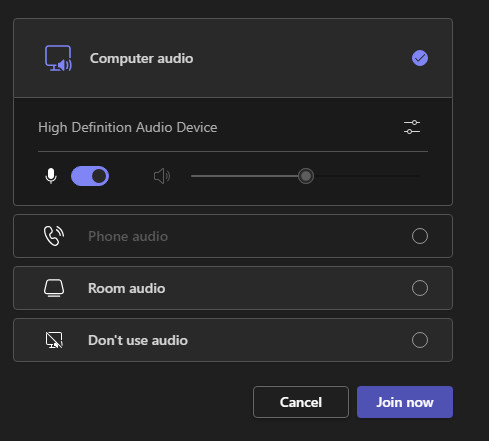This screenshot has width=489, height=441.
Task: Click the Phone audio label
Action: coord(128,236)
